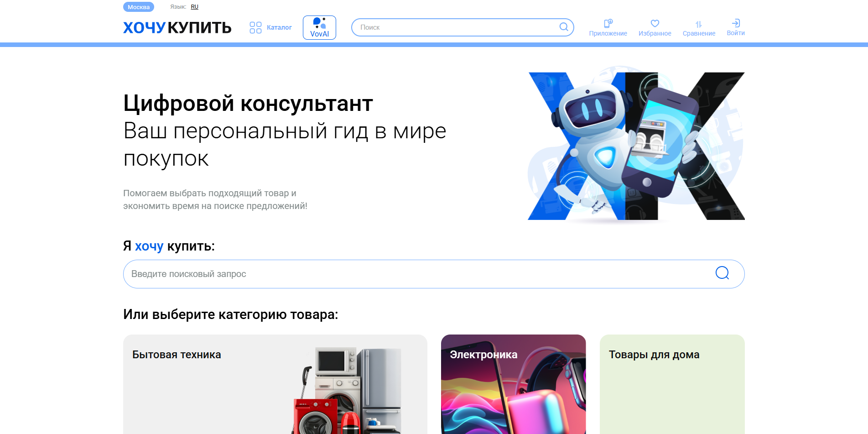Open the Товары для дома category card
Screen dimensions: 868x434
click(672, 384)
